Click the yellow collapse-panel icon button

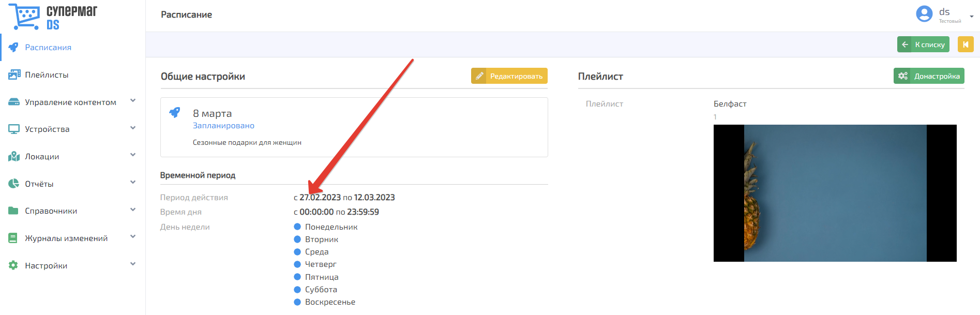966,44
